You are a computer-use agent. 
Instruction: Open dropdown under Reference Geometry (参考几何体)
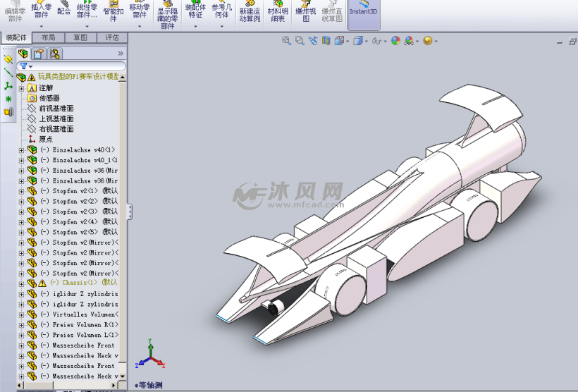click(x=221, y=26)
